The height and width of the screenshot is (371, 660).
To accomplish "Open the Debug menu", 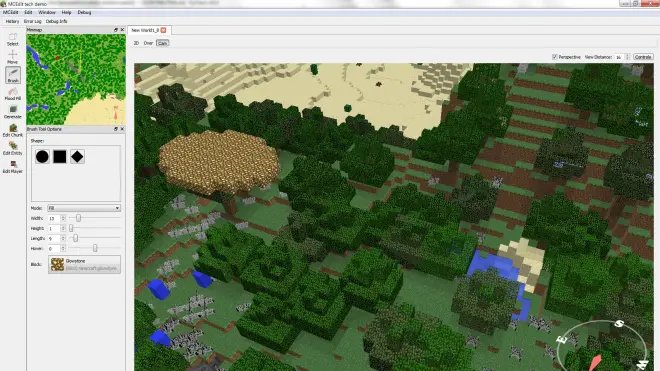I will (84, 12).
